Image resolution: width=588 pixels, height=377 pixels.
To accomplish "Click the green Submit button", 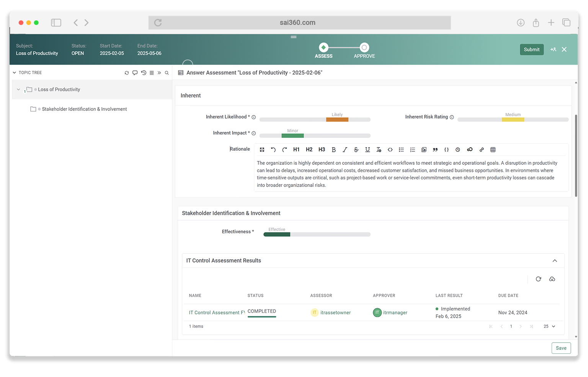I will pos(531,50).
